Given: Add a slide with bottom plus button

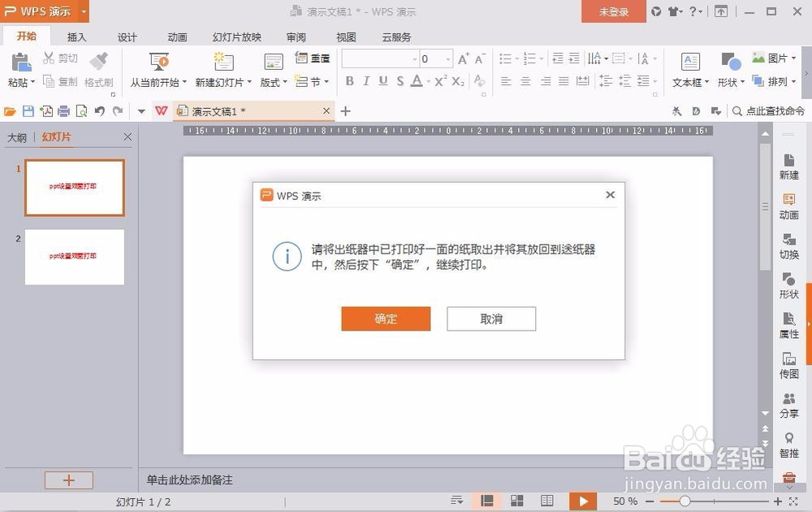Looking at the screenshot, I should coord(69,480).
